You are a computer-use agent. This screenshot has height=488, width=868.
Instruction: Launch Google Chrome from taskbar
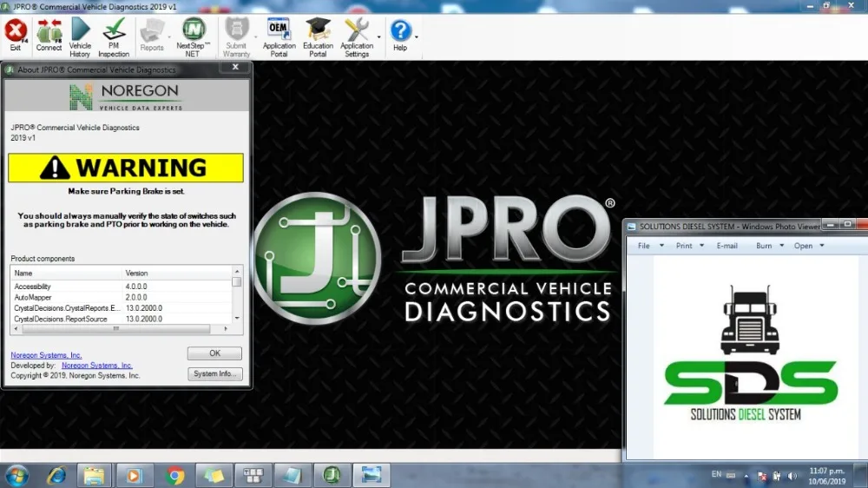point(174,475)
